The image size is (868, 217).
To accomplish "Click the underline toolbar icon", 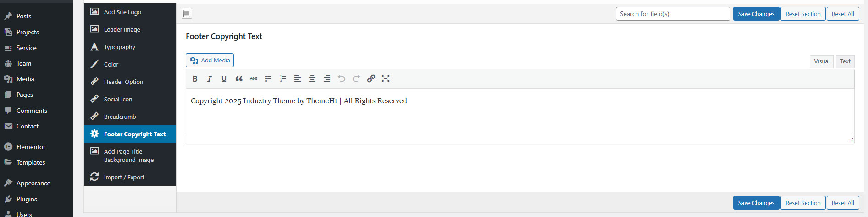I will (x=224, y=78).
